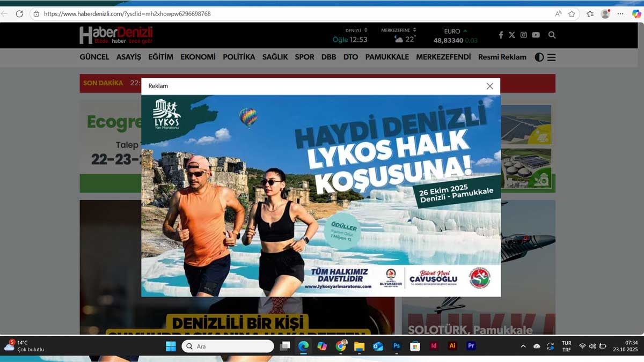The image size is (644, 362).
Task: Expand the MERKEZEFENDI weather location selector
Action: pos(414,30)
